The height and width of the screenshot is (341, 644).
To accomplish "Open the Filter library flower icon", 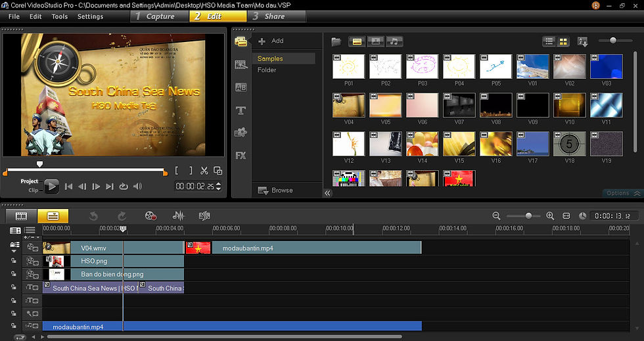I will pos(241,132).
